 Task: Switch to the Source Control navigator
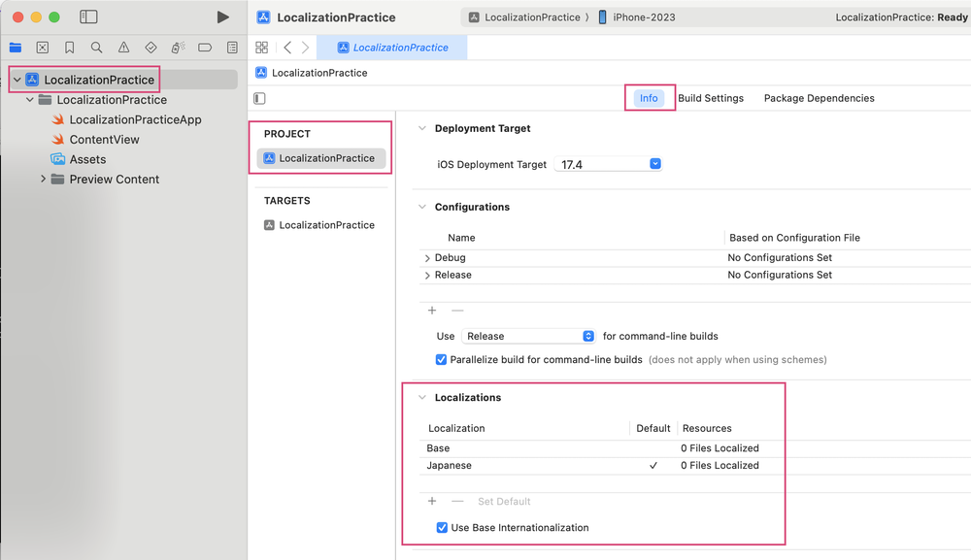(42, 48)
